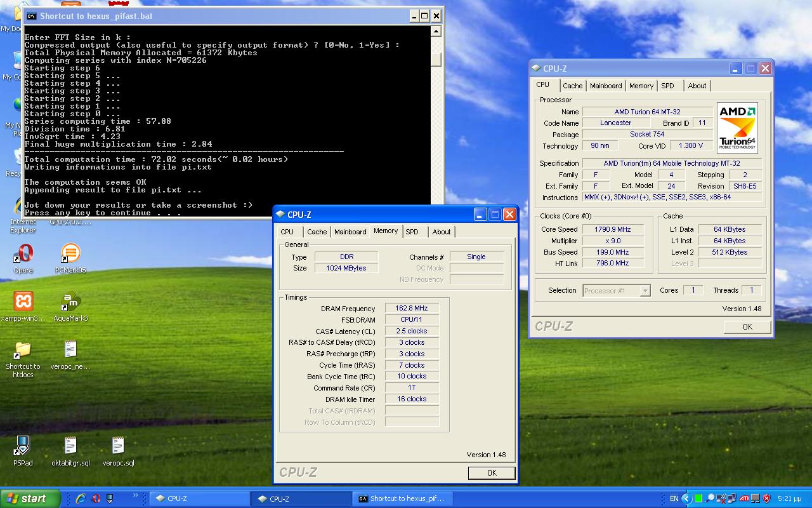Click Internet Explorer in Quick Launch
812x508 pixels.
click(81, 498)
